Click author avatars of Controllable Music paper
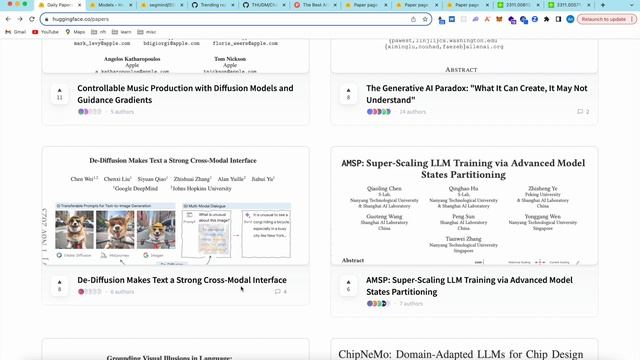Image resolution: width=640 pixels, height=360 pixels. point(89,111)
